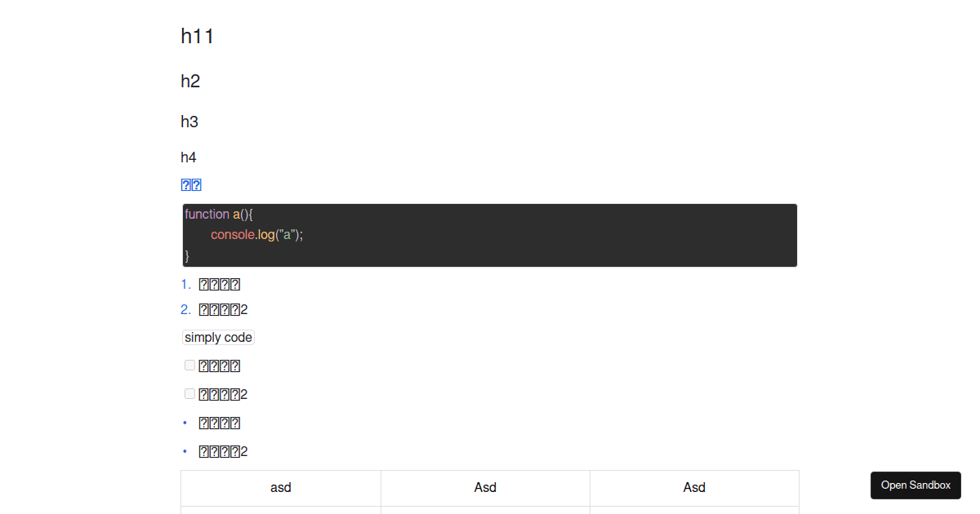Image resolution: width=980 pixels, height=514 pixels.
Task: Click the Open Sandbox button
Action: (915, 485)
